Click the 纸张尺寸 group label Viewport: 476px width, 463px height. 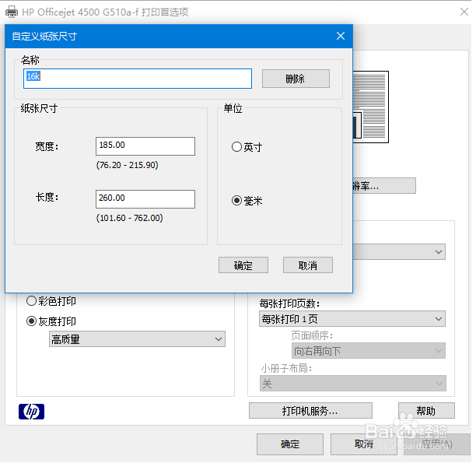click(x=40, y=109)
